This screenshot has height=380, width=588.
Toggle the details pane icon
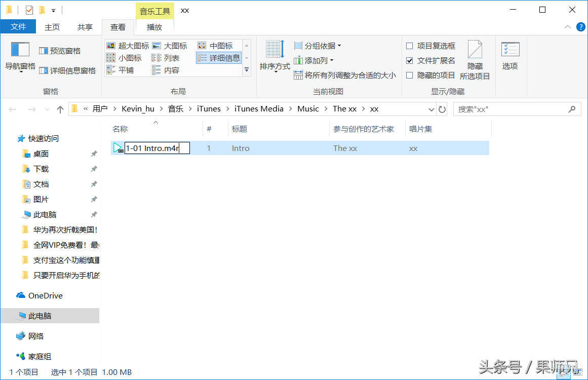pyautogui.click(x=44, y=70)
